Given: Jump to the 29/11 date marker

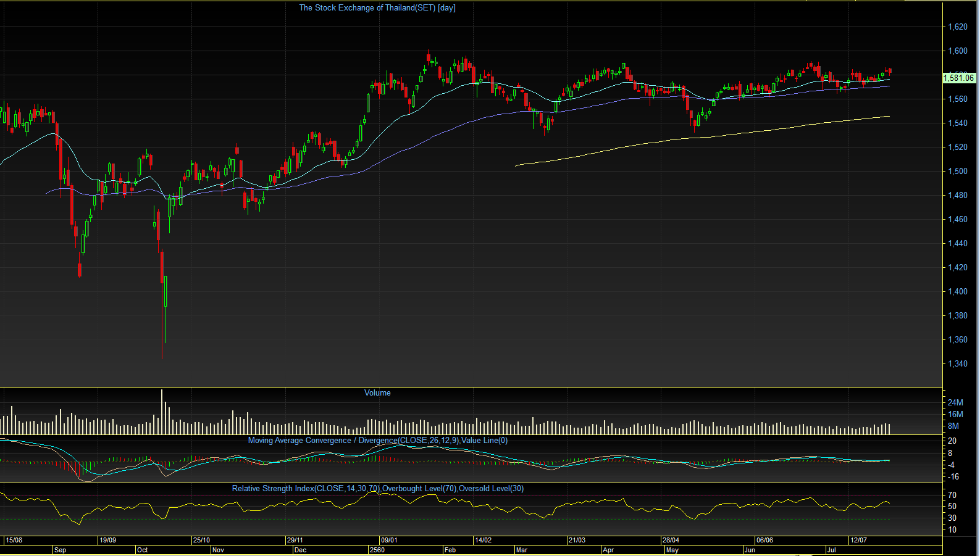Looking at the screenshot, I should (295, 541).
